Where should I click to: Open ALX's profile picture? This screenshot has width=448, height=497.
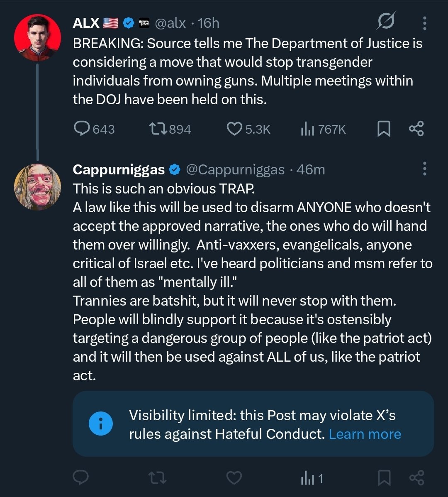37,38
